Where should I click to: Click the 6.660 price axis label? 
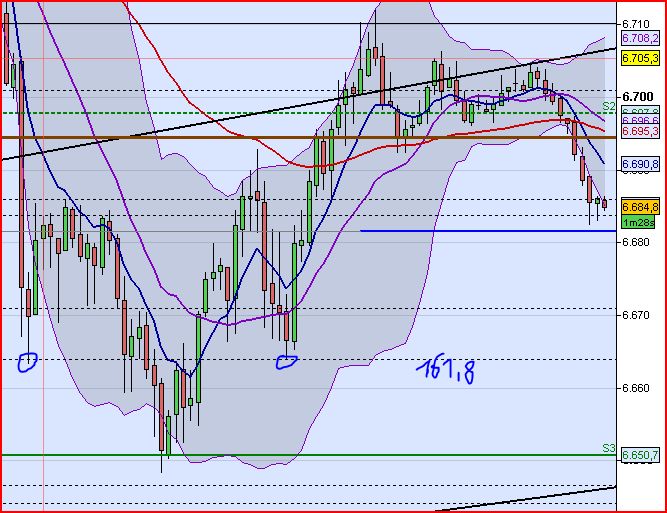(x=636, y=388)
